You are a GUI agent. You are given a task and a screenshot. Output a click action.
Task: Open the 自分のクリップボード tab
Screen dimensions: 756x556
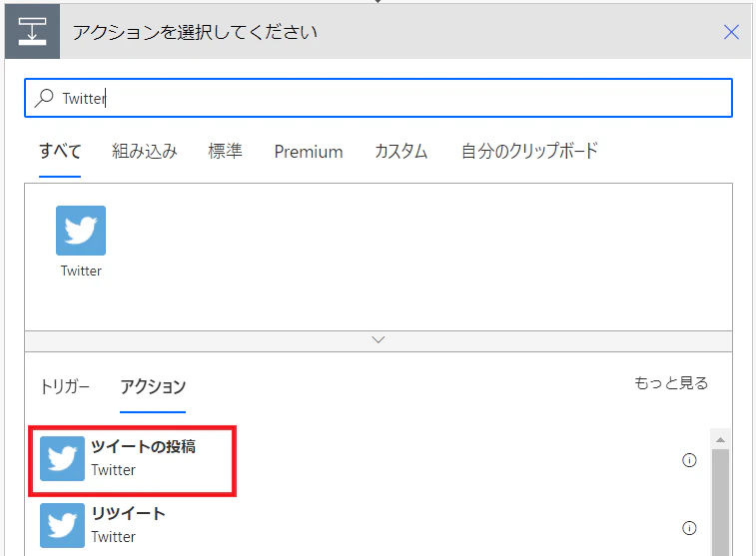coord(529,152)
